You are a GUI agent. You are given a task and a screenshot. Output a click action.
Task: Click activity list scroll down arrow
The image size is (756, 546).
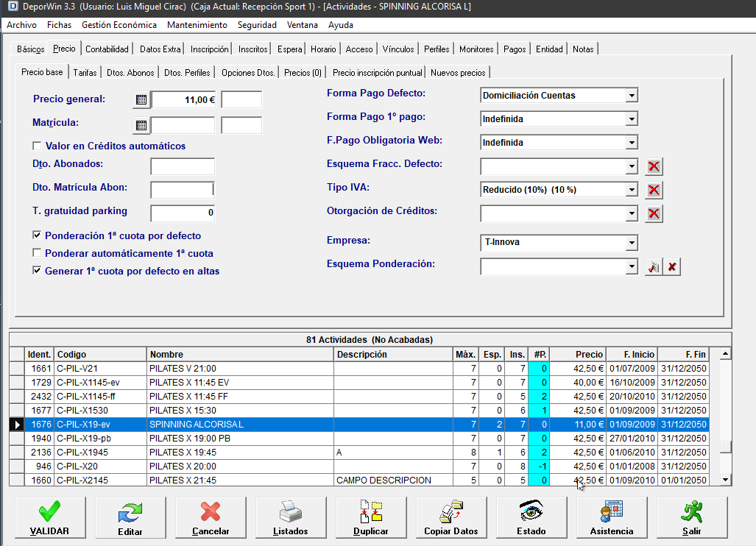pos(725,480)
